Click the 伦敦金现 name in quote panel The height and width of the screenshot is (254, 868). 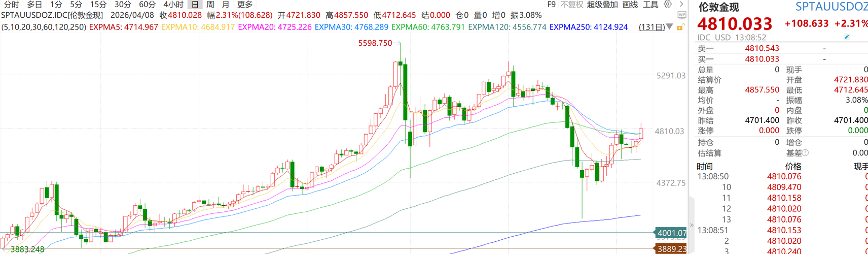(718, 7)
